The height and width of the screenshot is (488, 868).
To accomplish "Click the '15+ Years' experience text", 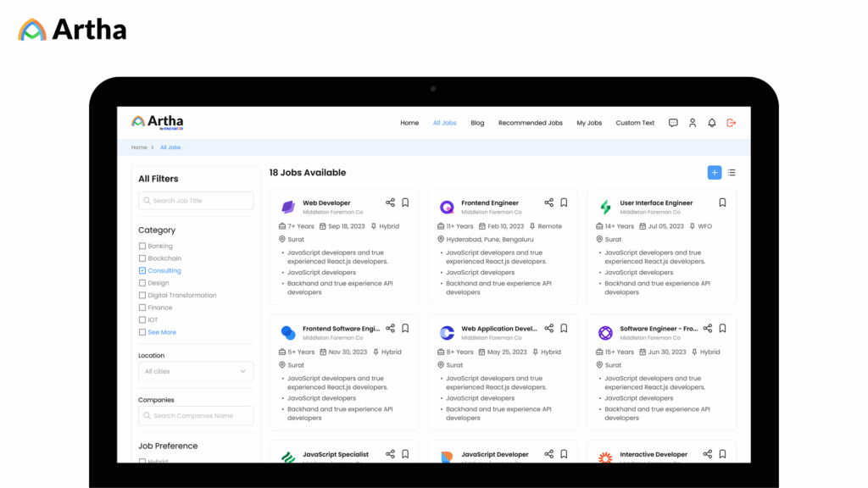I will [620, 352].
